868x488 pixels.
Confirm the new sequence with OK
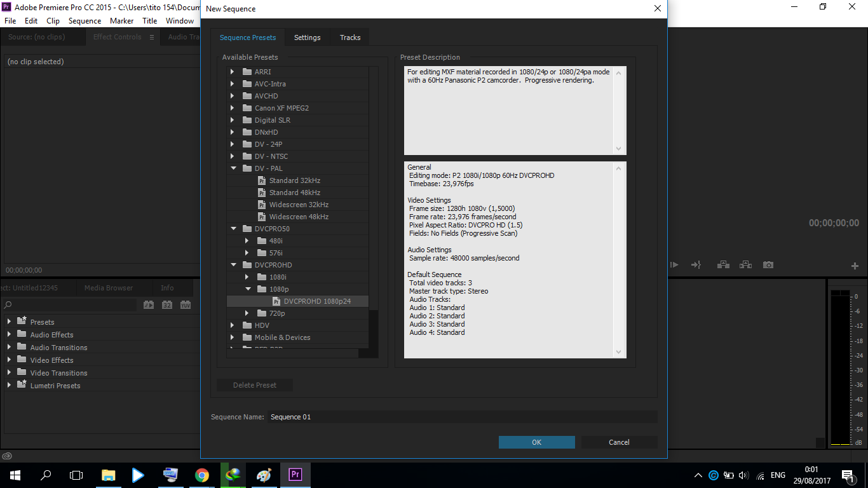537,442
